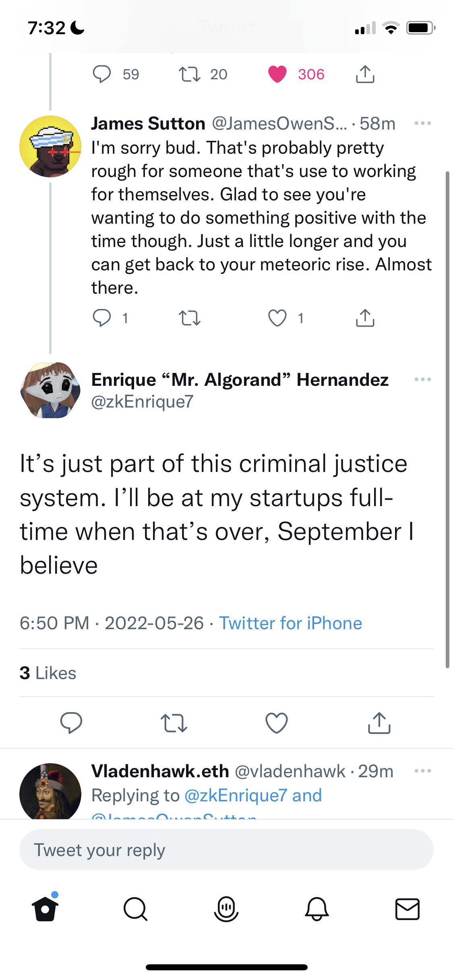View the 3 Likes list
453x980 pixels.
(x=48, y=673)
